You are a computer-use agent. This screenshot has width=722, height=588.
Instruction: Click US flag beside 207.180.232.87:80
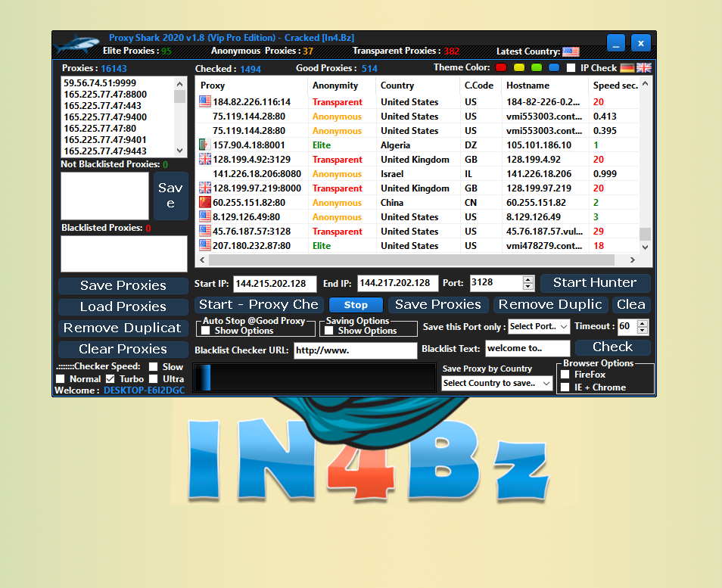click(205, 245)
